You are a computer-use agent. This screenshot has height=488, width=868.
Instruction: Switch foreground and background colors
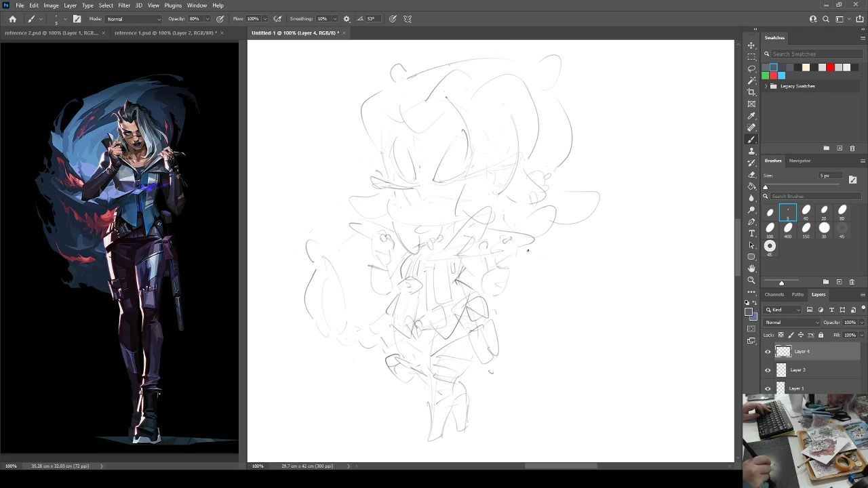755,303
